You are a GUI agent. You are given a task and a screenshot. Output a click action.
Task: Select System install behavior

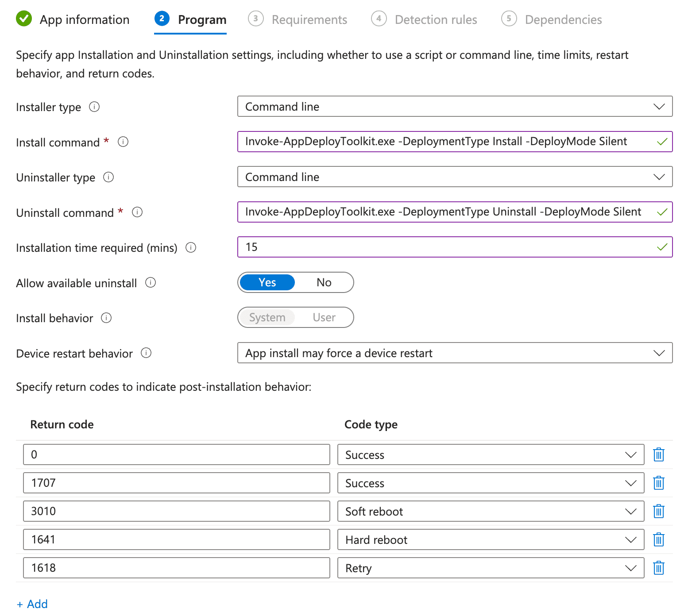click(x=267, y=317)
